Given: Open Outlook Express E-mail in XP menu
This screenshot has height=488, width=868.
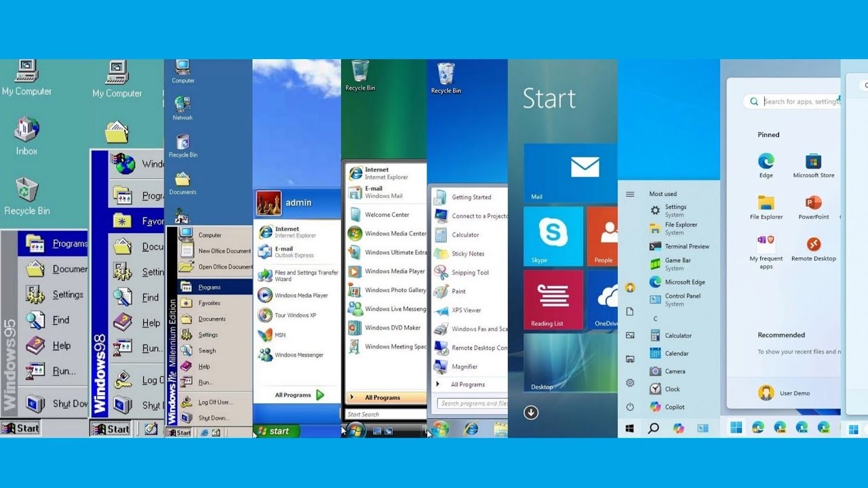Looking at the screenshot, I should pyautogui.click(x=286, y=252).
